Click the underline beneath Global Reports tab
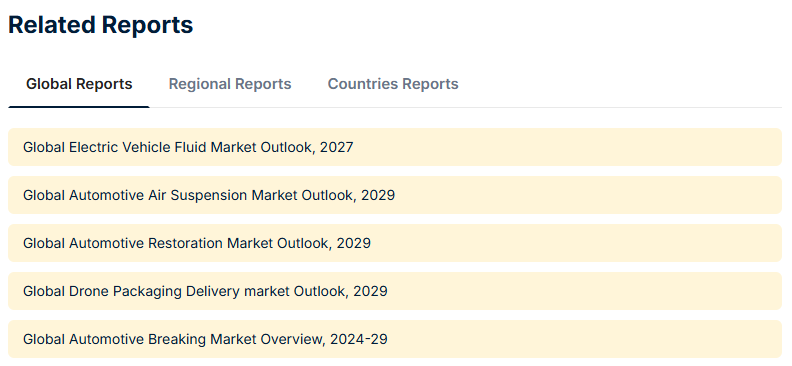792x366 pixels. 79,107
